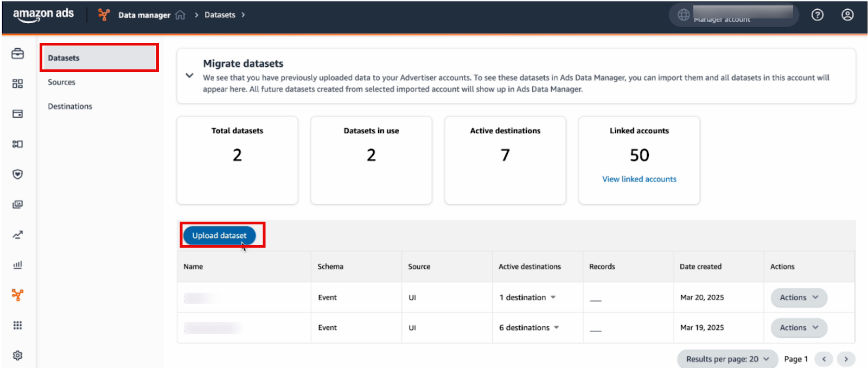This screenshot has height=368, width=868.
Task: Open the Data manager icon in sidebar
Action: tap(17, 295)
